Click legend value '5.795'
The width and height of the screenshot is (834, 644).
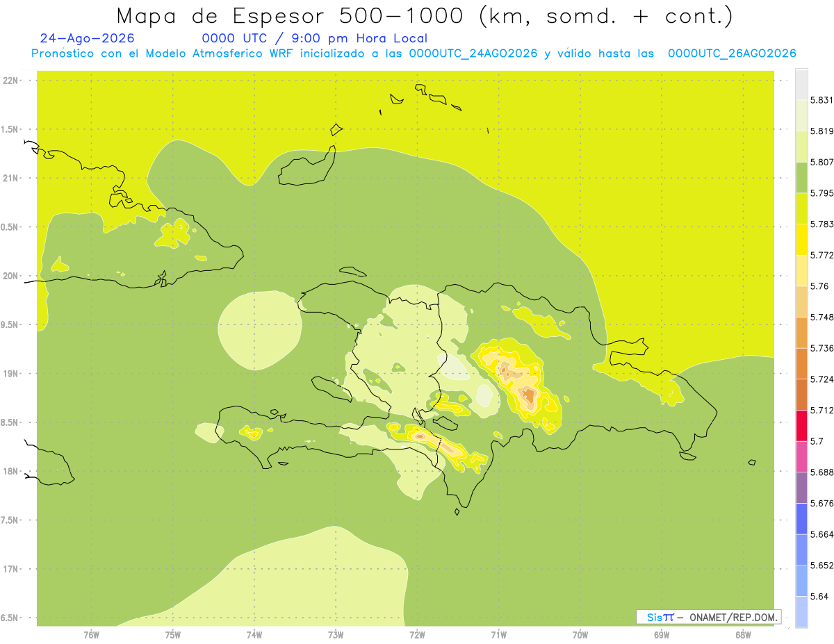tap(822, 193)
